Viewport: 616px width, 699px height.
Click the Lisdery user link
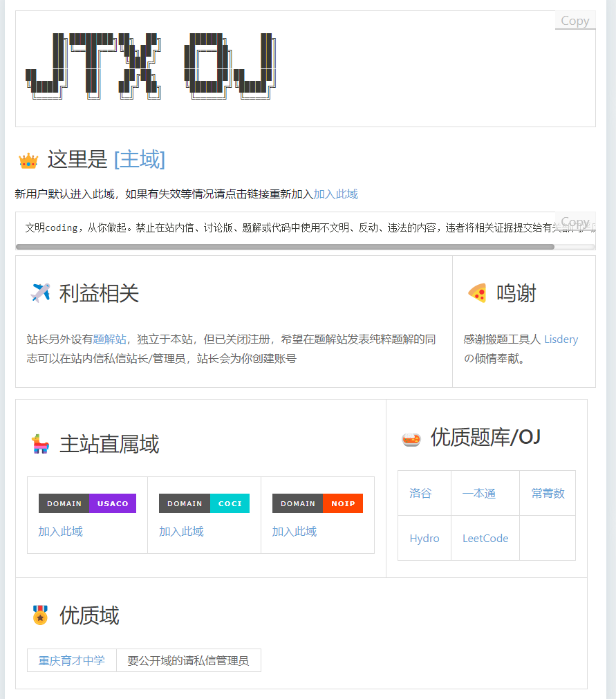tap(561, 339)
